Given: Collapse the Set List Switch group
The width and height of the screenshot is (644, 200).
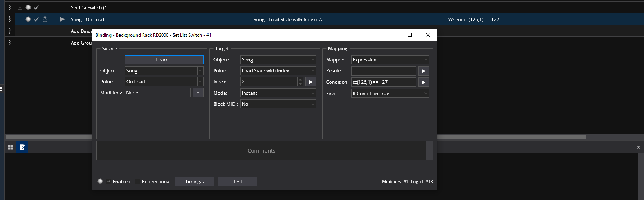Looking at the screenshot, I should pos(20,7).
